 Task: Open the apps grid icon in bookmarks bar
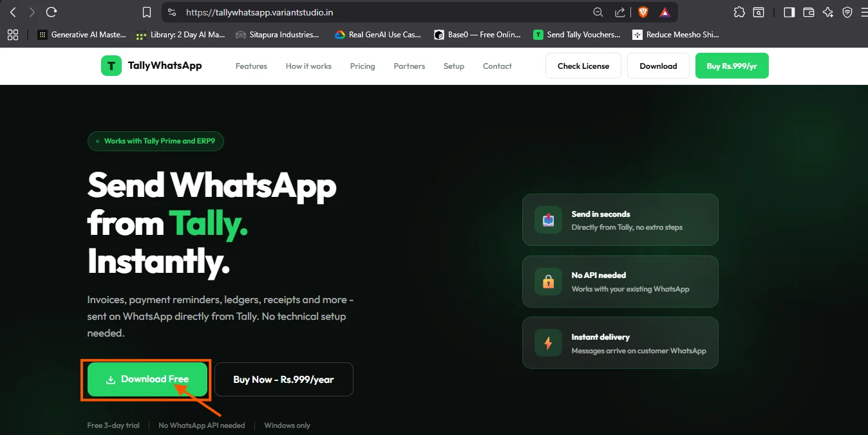[x=13, y=35]
